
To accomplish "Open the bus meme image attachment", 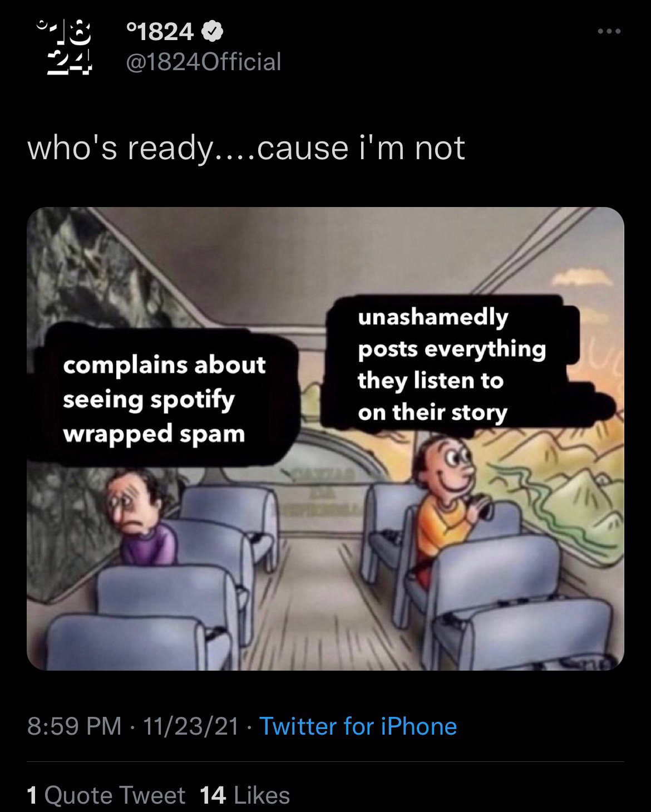I will (325, 439).
